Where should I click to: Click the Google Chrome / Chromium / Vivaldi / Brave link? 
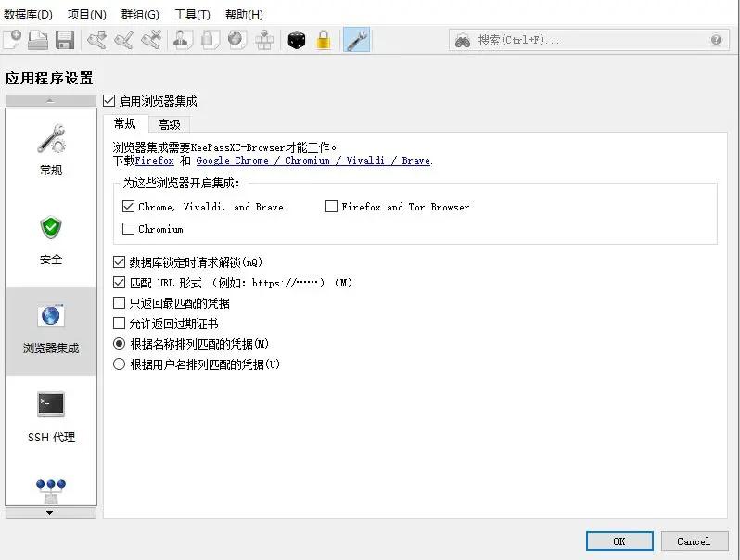313,161
